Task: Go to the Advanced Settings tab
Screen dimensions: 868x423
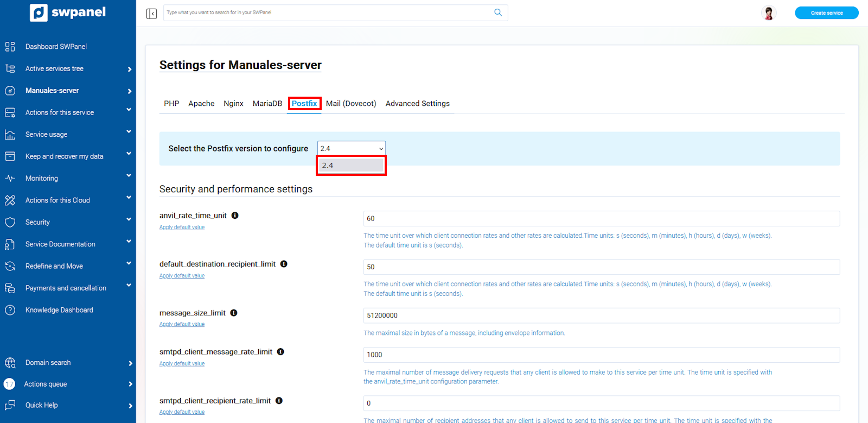Action: coord(417,104)
